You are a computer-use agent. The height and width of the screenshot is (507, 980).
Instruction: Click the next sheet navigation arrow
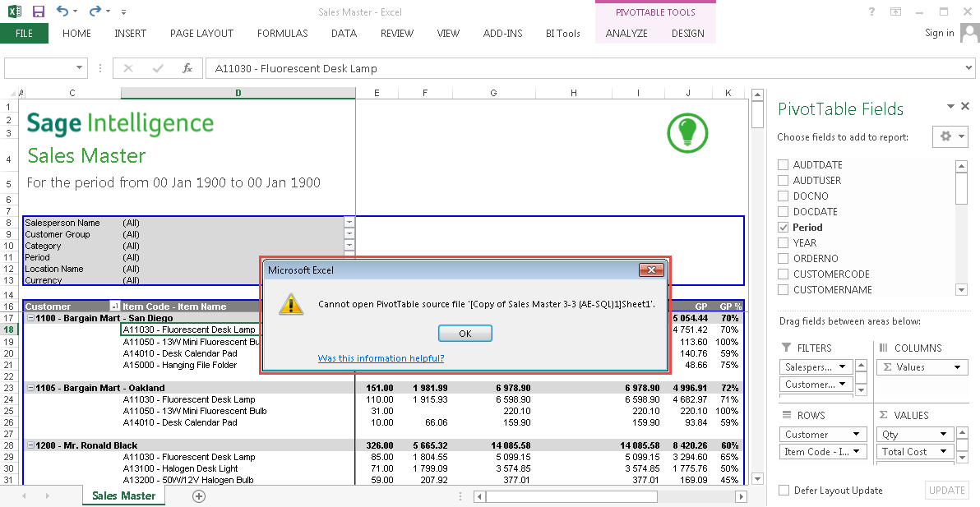[x=48, y=495]
